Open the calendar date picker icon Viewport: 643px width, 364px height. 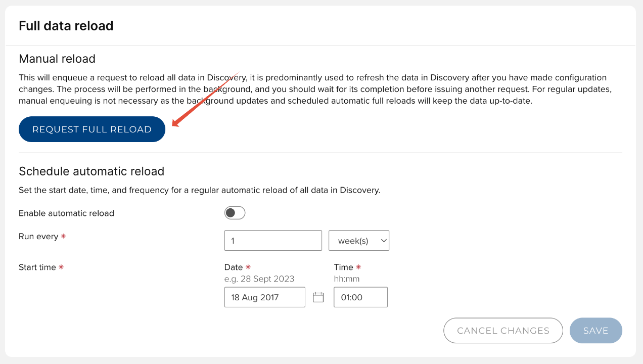pyautogui.click(x=318, y=297)
